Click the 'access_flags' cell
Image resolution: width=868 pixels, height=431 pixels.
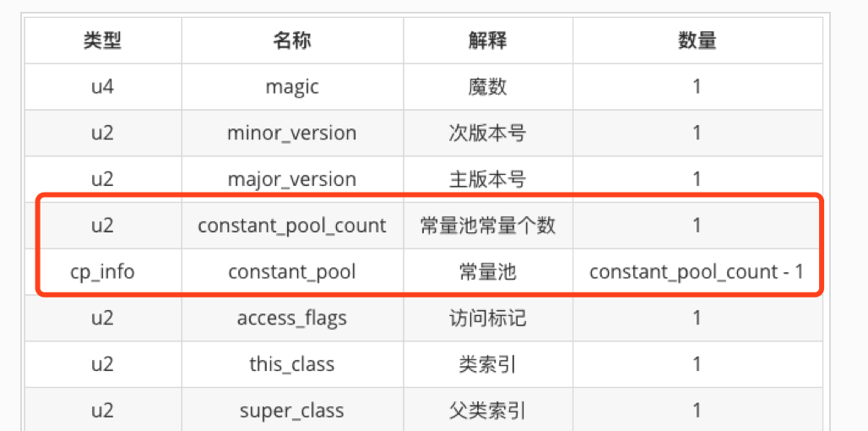[292, 319]
